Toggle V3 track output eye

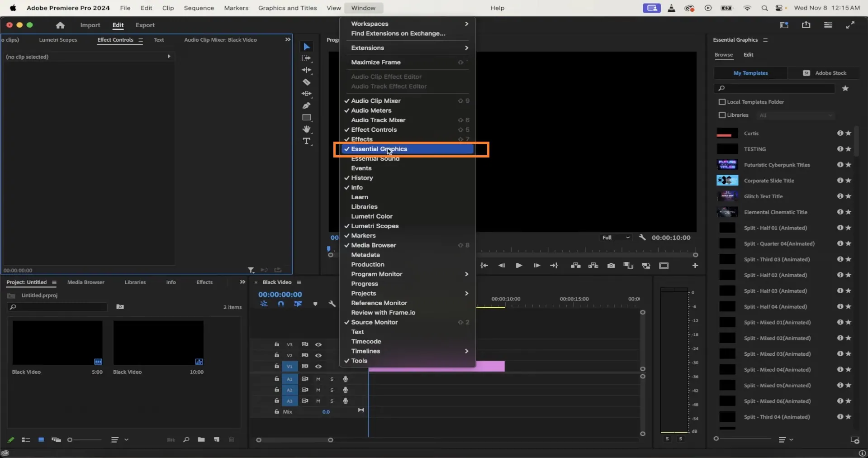tap(318, 344)
